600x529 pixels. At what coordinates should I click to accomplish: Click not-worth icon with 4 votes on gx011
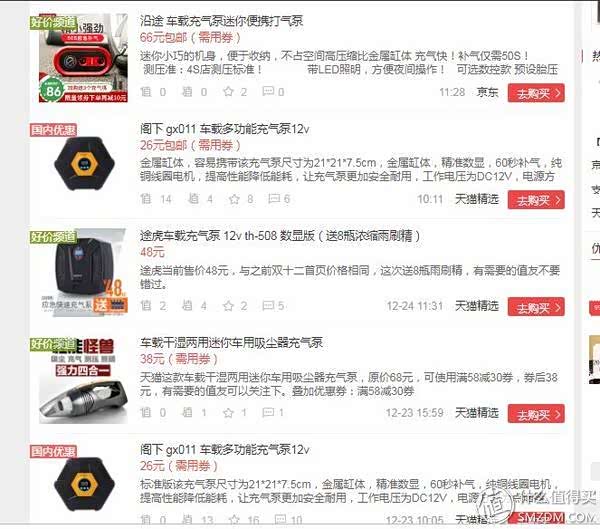coord(193,199)
